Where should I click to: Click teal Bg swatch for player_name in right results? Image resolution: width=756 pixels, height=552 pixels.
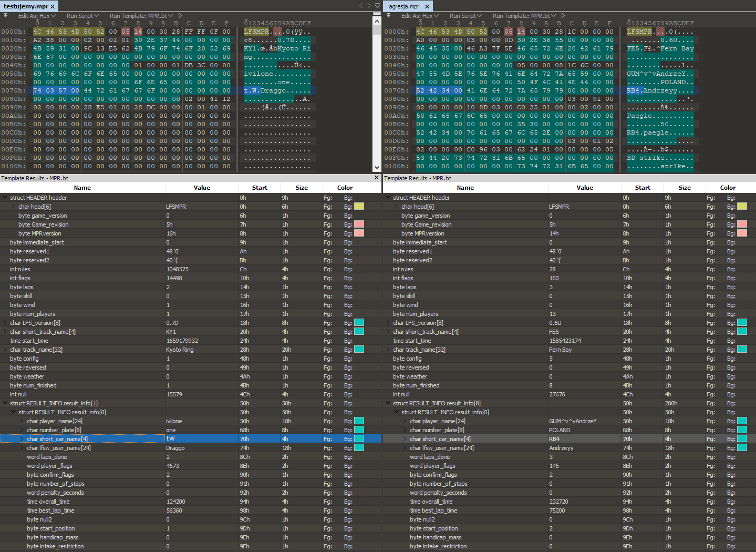(x=742, y=421)
